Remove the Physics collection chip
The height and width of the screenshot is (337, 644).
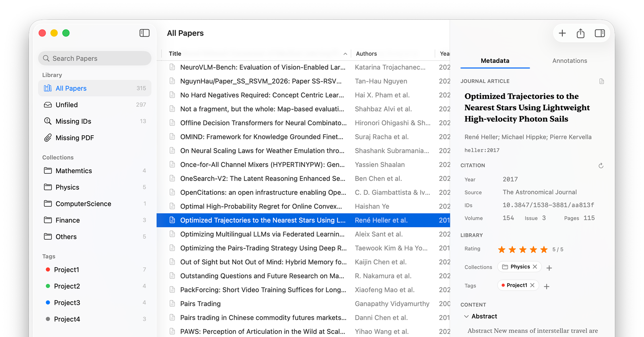(535, 267)
